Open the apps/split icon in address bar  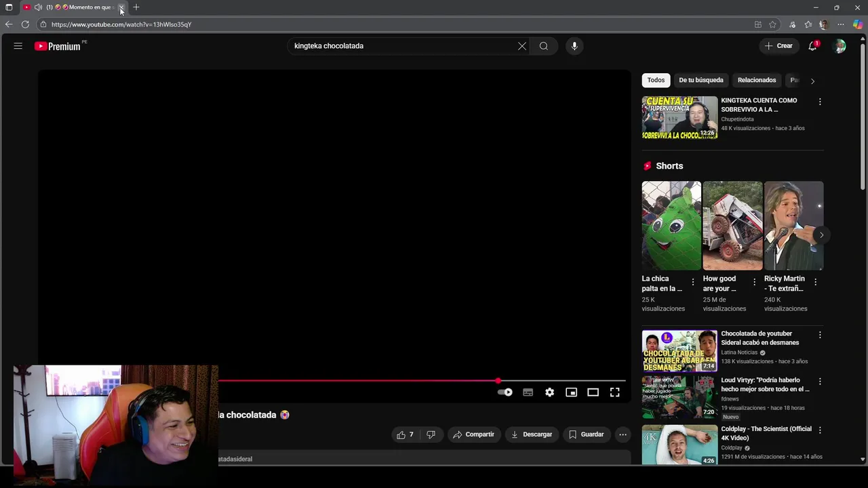758,24
